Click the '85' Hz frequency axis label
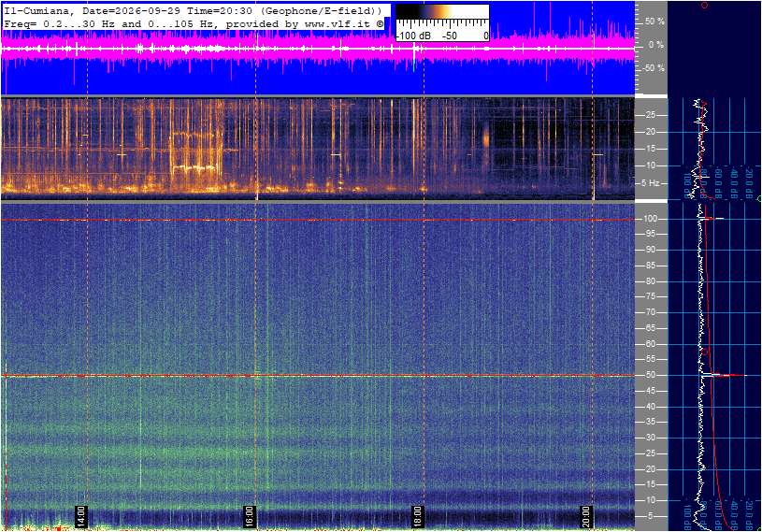This screenshot has width=762, height=532. click(650, 266)
